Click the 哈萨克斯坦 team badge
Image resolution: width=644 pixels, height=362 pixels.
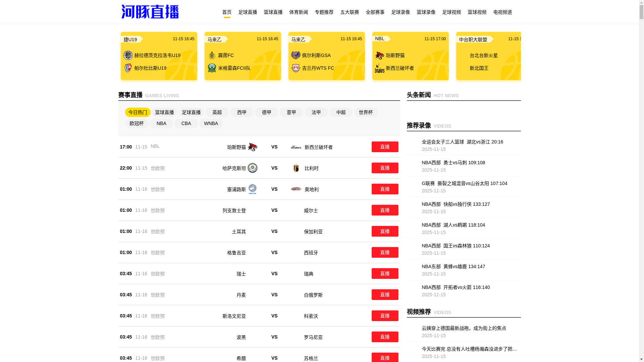[x=252, y=168]
